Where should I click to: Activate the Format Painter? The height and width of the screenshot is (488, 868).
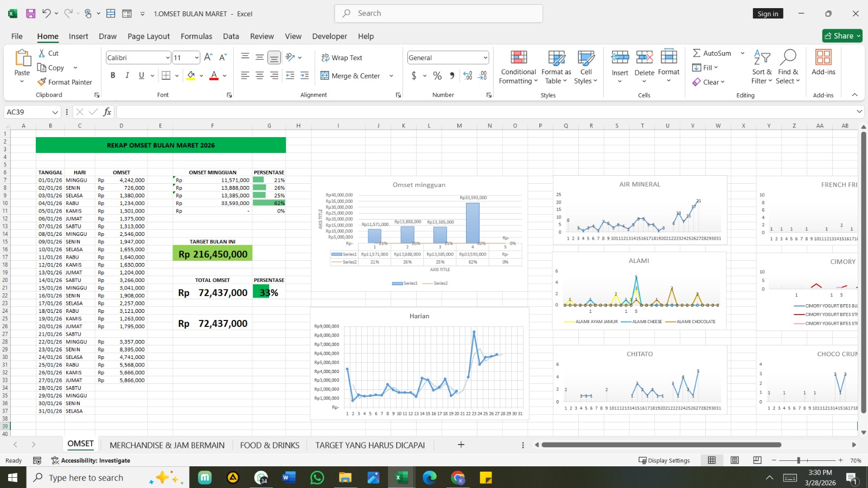coord(65,82)
